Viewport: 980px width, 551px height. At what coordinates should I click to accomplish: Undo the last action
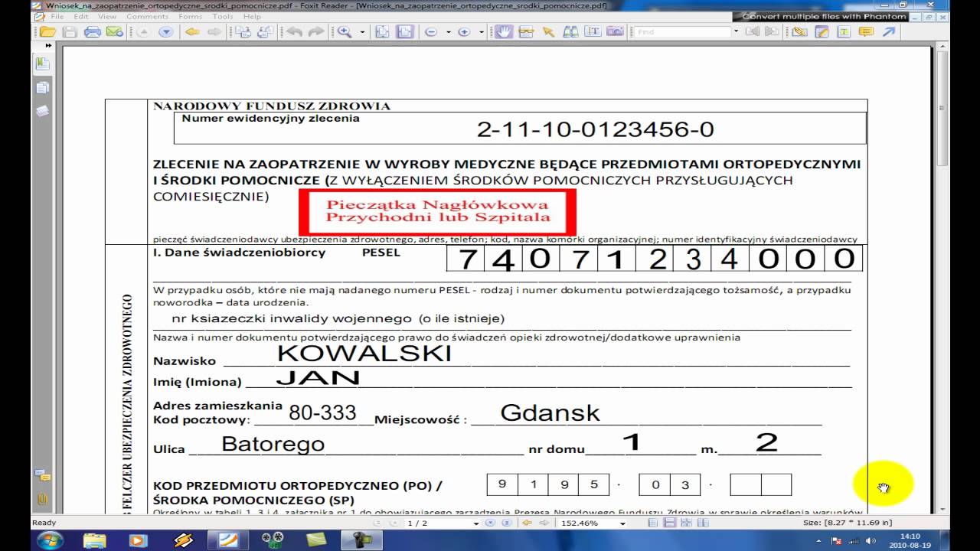pyautogui.click(x=294, y=31)
